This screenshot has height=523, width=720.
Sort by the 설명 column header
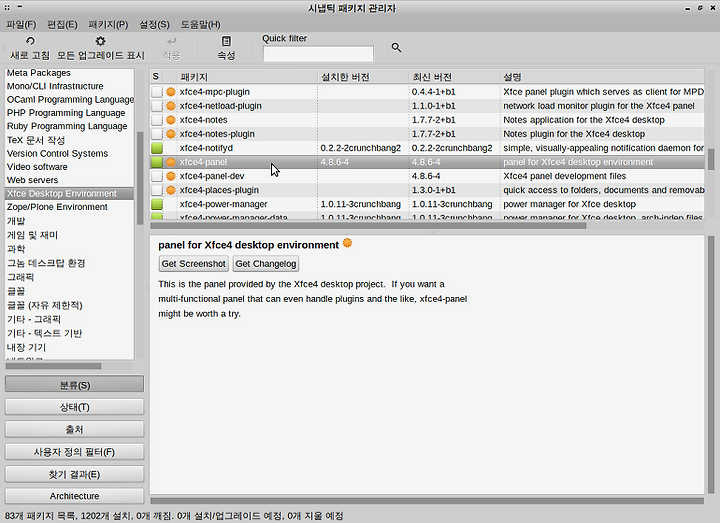602,77
